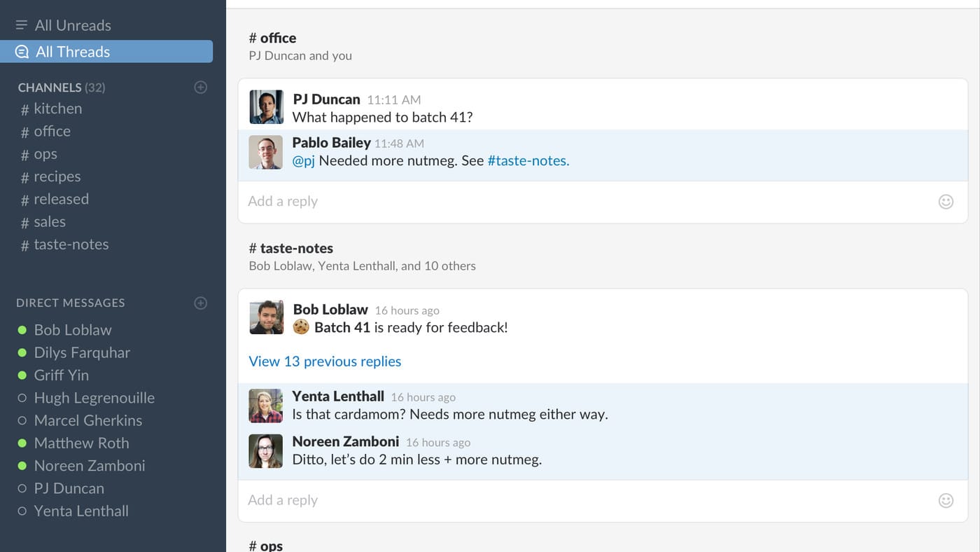The height and width of the screenshot is (552, 980).
Task: Open the All Unreads view
Action: [x=73, y=26]
